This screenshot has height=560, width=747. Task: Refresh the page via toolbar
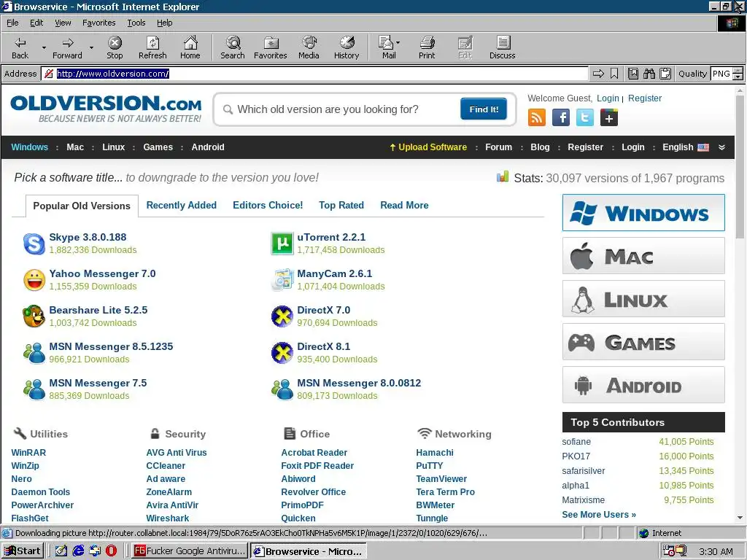pyautogui.click(x=152, y=47)
